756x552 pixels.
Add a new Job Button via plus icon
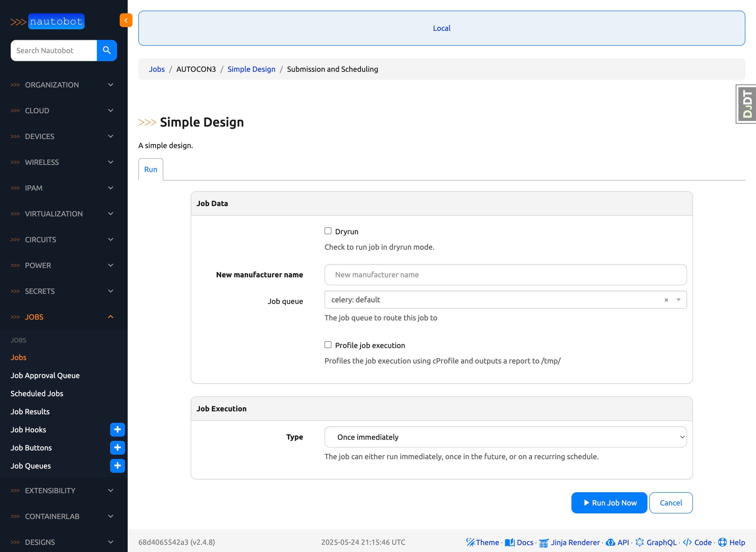117,448
